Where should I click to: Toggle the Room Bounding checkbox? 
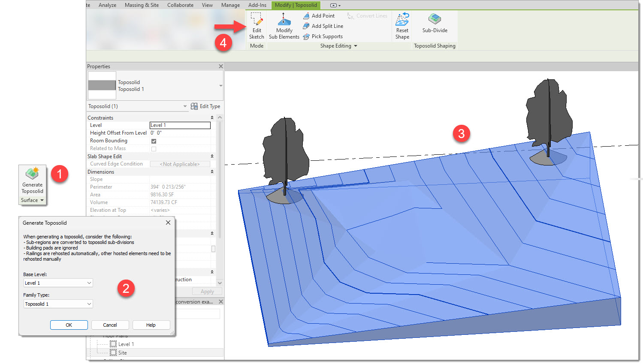[x=154, y=141]
